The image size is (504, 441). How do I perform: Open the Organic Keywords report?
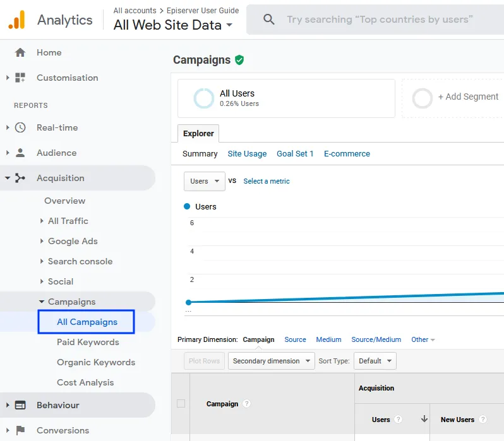pos(96,362)
